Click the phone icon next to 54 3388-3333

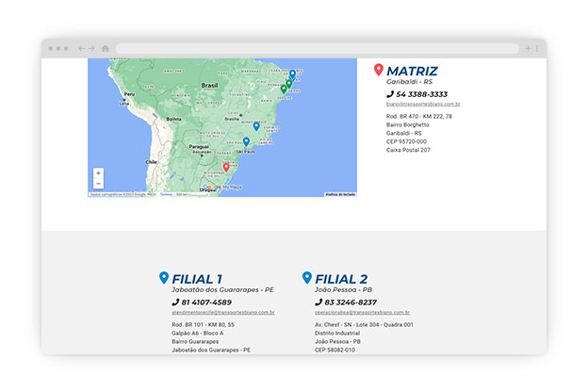(x=390, y=94)
